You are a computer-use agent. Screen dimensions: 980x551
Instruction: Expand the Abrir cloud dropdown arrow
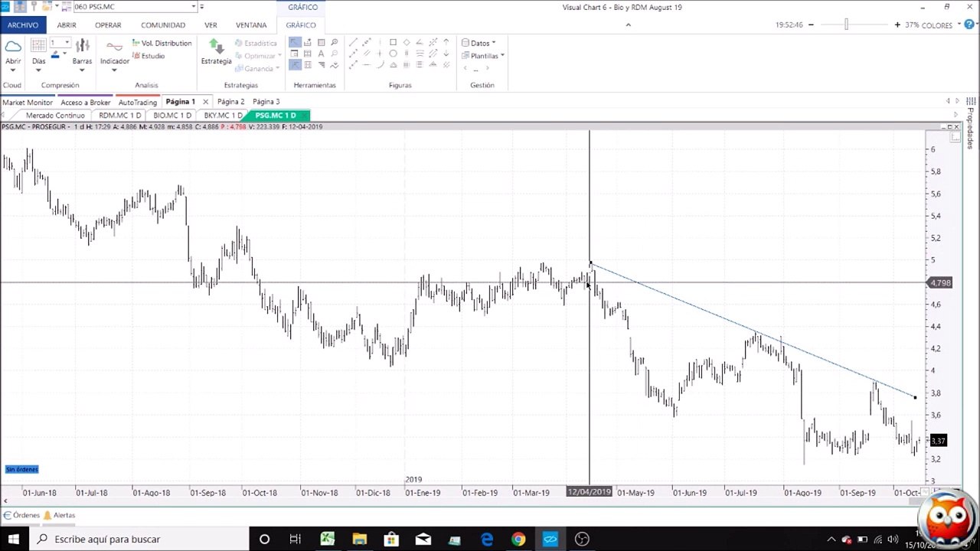point(13,70)
